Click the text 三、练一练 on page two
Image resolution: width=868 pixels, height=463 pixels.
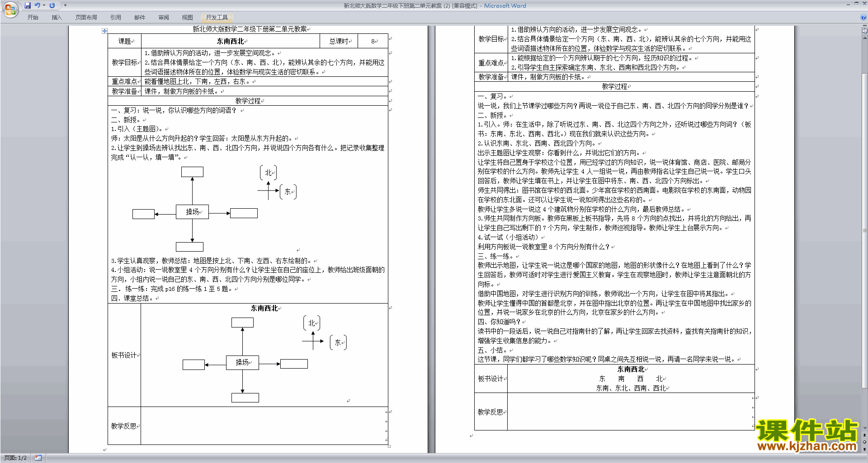pyautogui.click(x=495, y=256)
